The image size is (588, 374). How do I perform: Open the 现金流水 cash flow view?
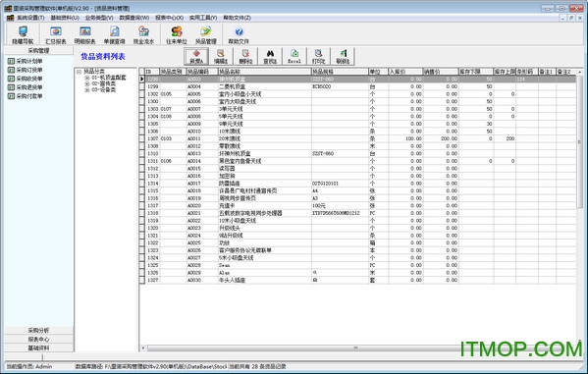point(143,35)
